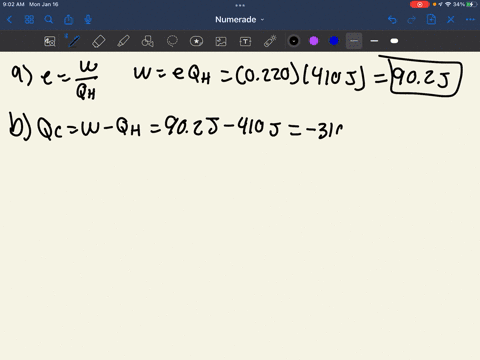Start audio recording with microphone icon
Image resolution: width=480 pixels, height=360 pixels.
88,20
